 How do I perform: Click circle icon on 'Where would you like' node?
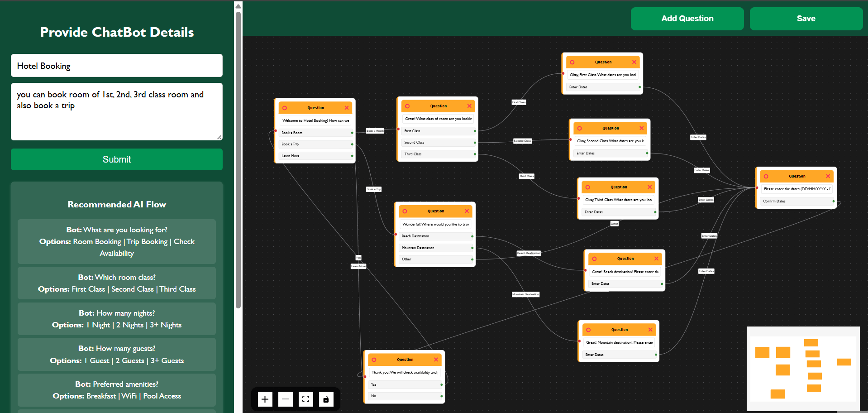pyautogui.click(x=405, y=211)
